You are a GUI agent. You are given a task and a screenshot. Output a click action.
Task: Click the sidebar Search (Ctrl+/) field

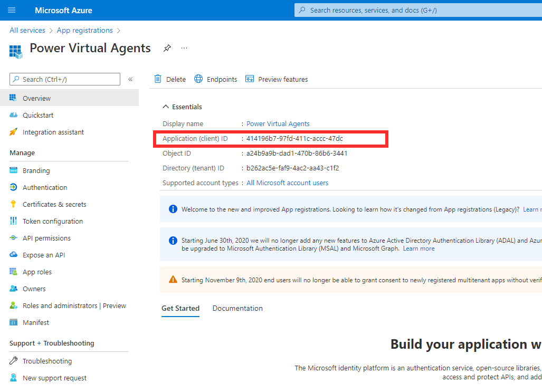[65, 79]
